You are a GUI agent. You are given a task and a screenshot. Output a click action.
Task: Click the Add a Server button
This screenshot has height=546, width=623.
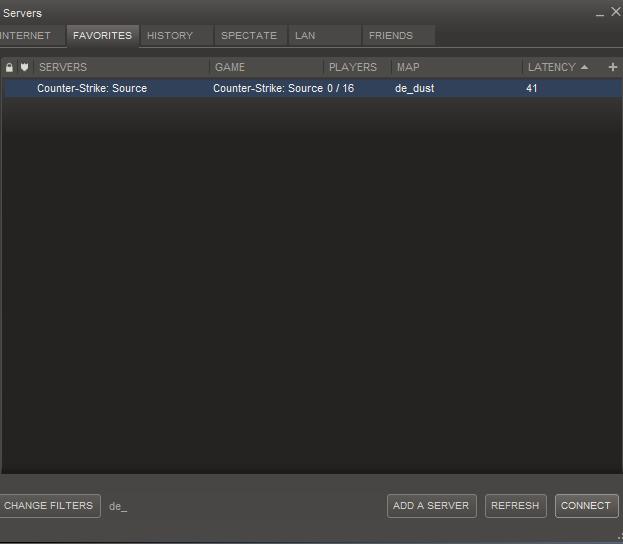(431, 505)
